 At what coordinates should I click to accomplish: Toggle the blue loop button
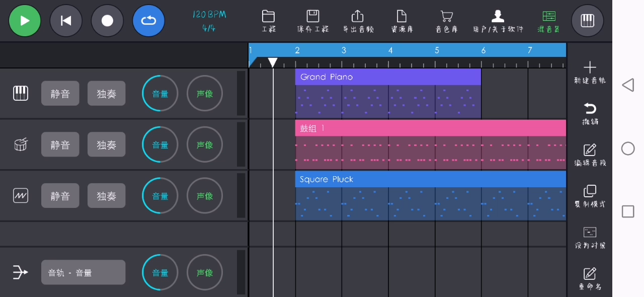(x=148, y=21)
